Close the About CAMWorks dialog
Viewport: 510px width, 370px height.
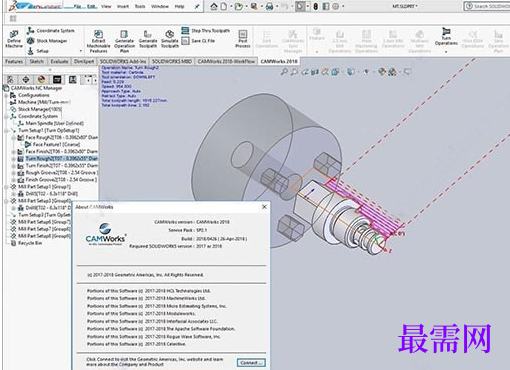point(264,207)
